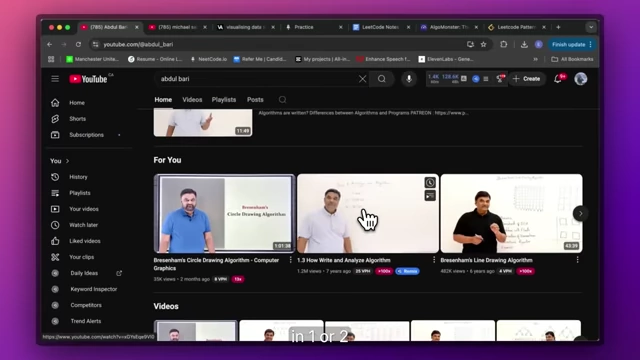
Task: Click the channel search magnifier icon
Action: (282, 100)
